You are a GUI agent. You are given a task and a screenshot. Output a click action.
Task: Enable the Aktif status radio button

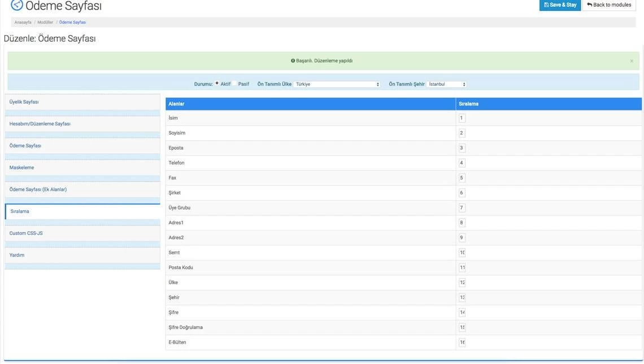216,84
